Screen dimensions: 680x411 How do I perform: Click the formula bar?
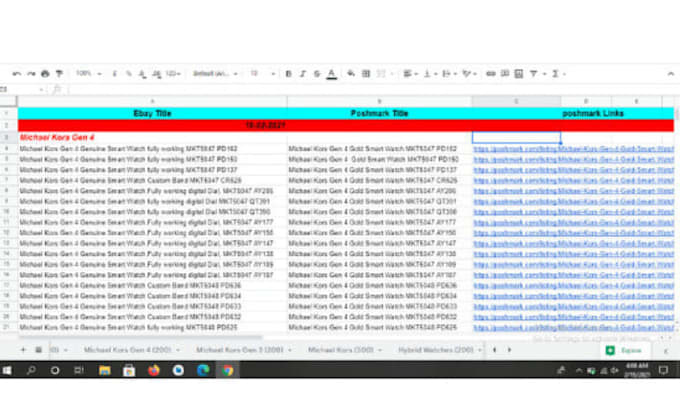(x=373, y=89)
